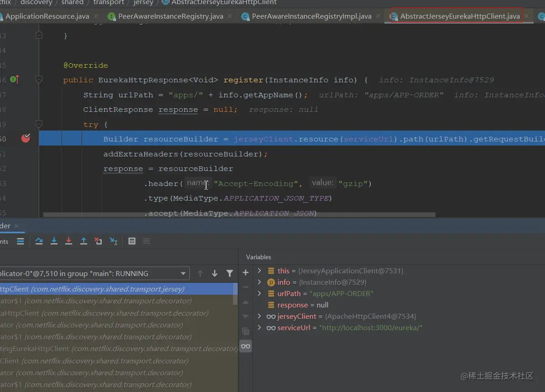Click 'addExtraHeaders' in the code
This screenshot has height=392, width=545.
coord(141,154)
